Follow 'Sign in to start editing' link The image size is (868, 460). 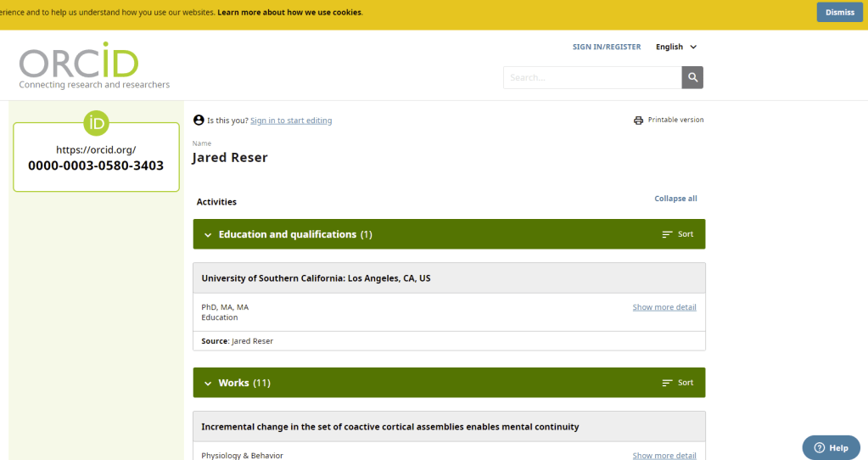click(x=291, y=121)
